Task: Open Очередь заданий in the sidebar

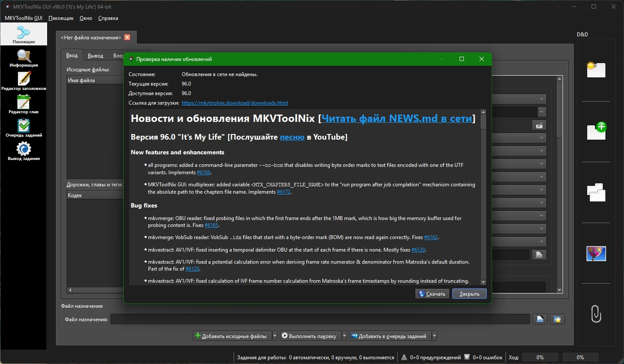Action: [24, 128]
